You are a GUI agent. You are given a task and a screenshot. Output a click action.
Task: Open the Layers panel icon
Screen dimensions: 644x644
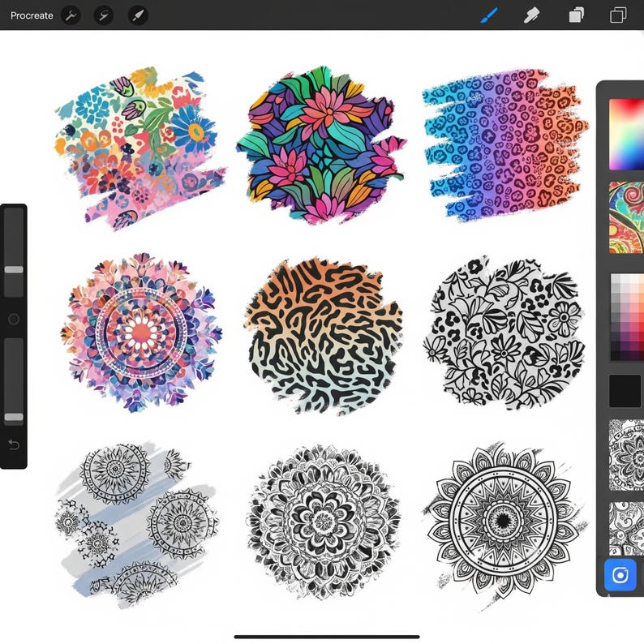576,15
